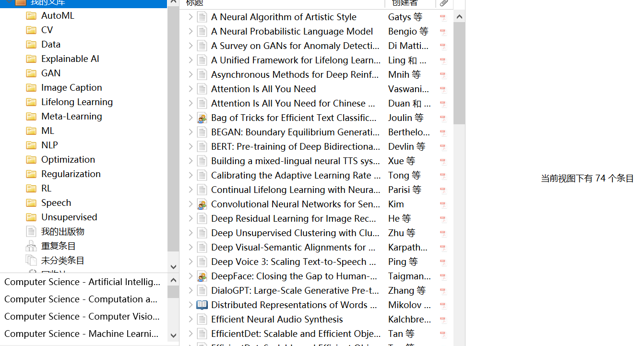Click the Optimization folder icon

coord(31,160)
